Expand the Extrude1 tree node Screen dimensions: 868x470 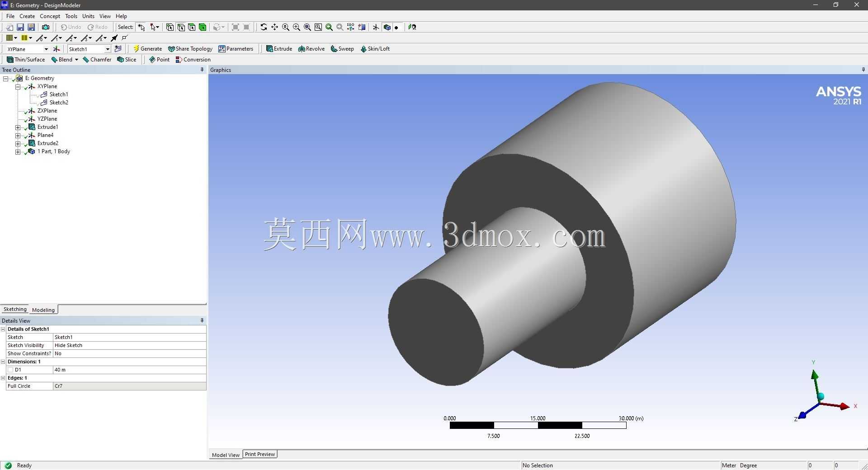coord(18,127)
